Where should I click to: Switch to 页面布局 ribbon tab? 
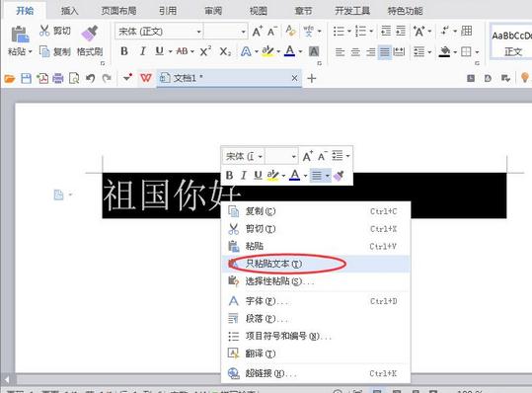pyautogui.click(x=118, y=11)
